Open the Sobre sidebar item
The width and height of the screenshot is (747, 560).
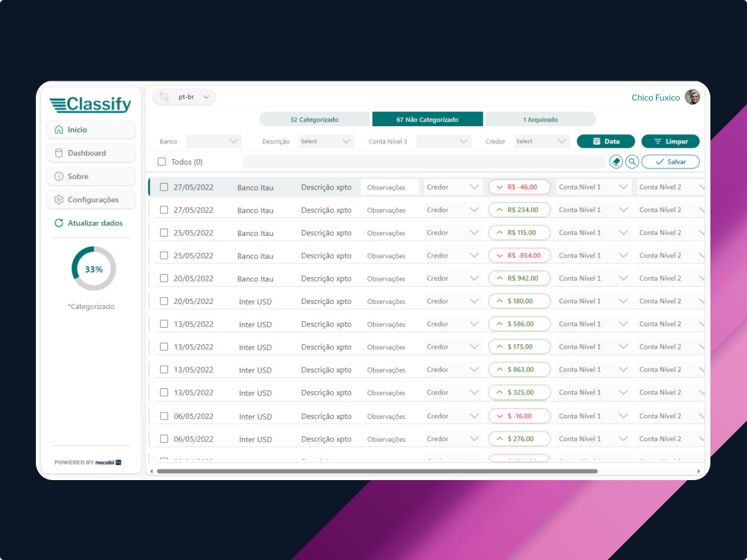click(91, 176)
